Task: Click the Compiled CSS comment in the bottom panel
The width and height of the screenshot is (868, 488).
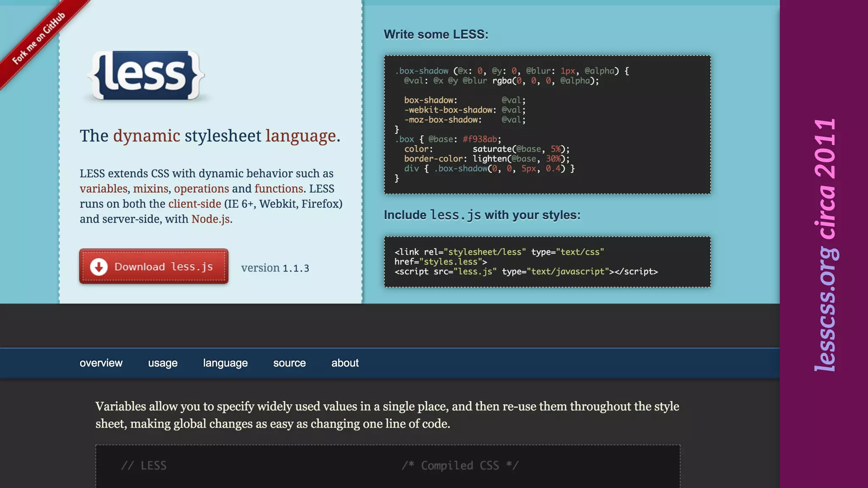Action: click(460, 466)
